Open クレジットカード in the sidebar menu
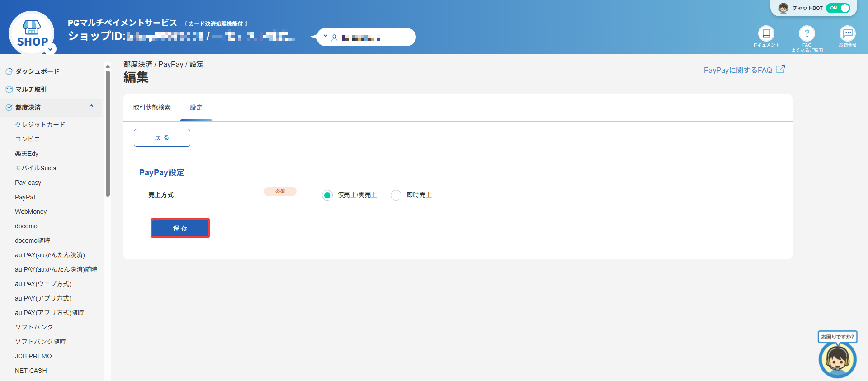 click(40, 125)
